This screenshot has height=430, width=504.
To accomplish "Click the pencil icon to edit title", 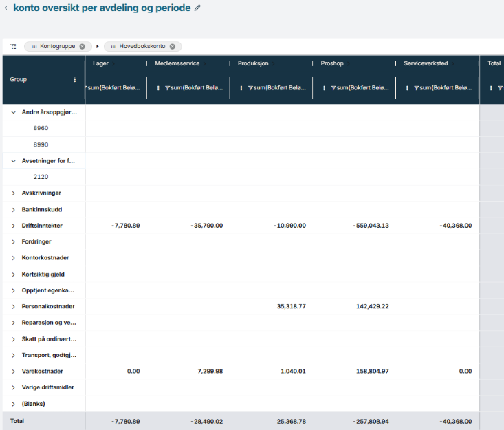I will click(197, 8).
